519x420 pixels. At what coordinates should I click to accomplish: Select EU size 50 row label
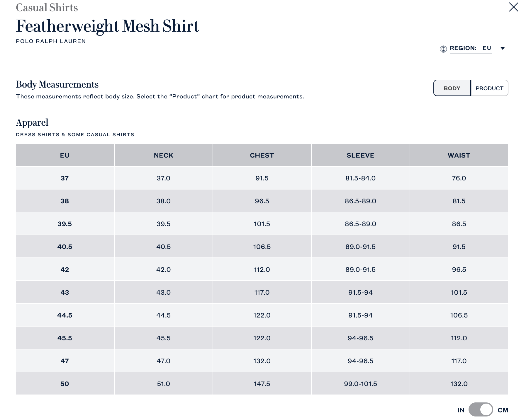pyautogui.click(x=65, y=384)
